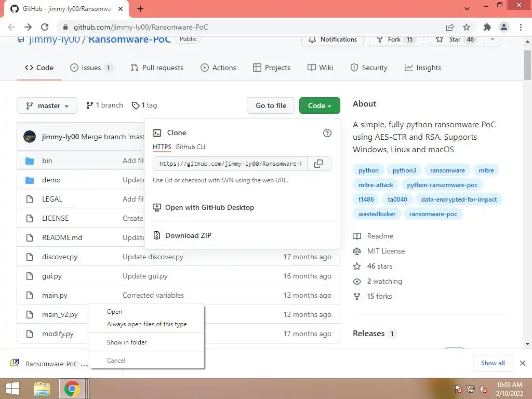532x399 pixels.
Task: Go forward using the browser forward arrow
Action: coord(28,27)
